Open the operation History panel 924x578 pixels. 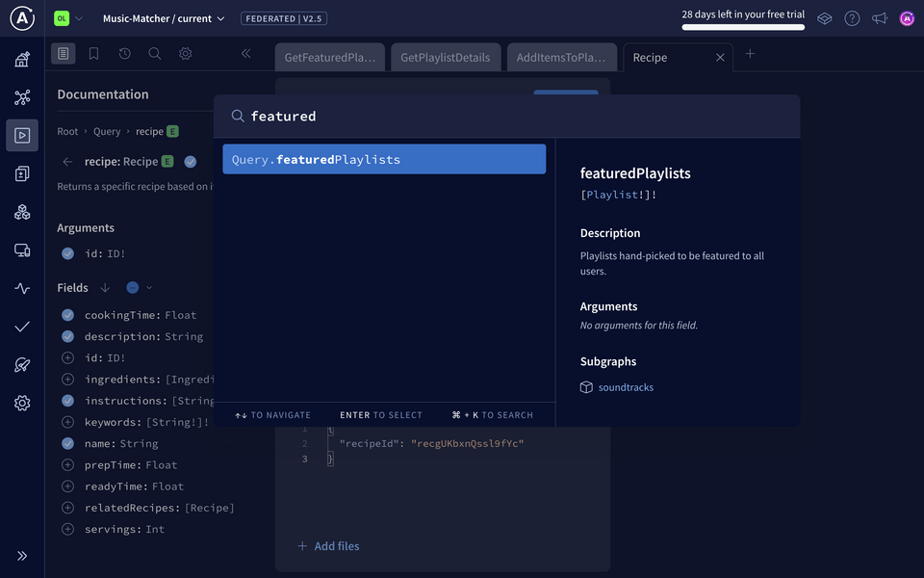pyautogui.click(x=124, y=55)
